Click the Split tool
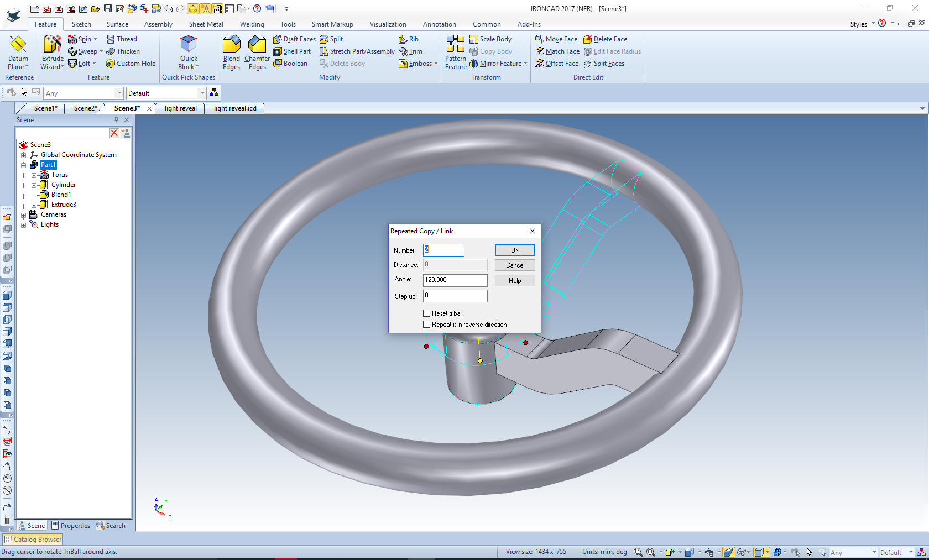This screenshot has height=560, width=929. coord(331,39)
